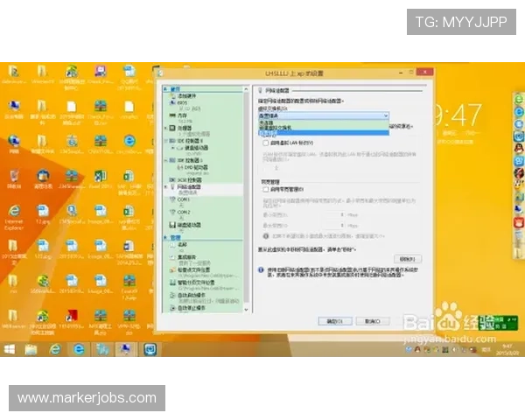525x420 pixels.
Task: Confirm with the OK (确定) button
Action: [x=335, y=321]
